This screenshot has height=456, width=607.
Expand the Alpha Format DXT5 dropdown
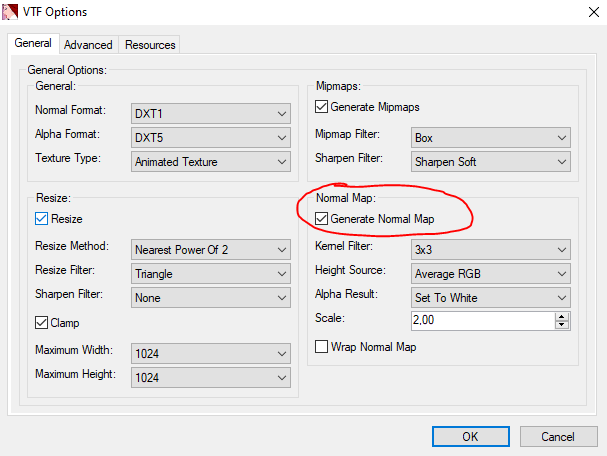click(211, 137)
